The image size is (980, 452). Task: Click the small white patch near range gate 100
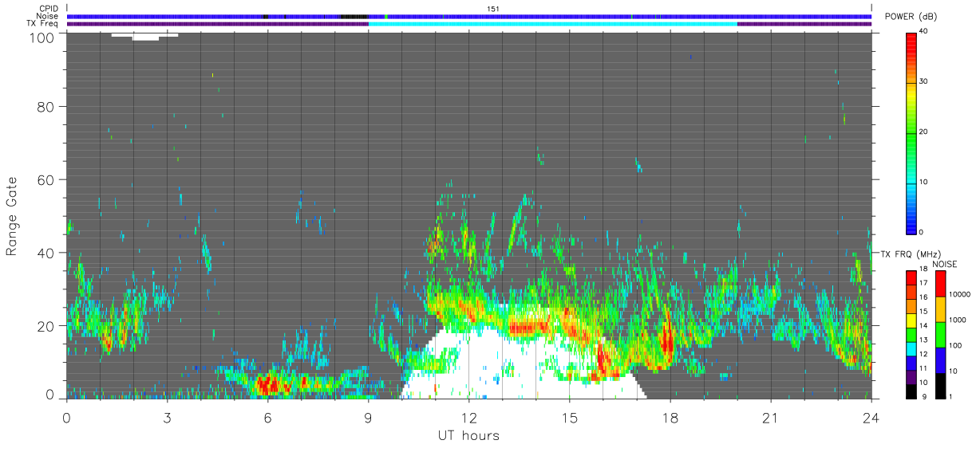coord(144,36)
